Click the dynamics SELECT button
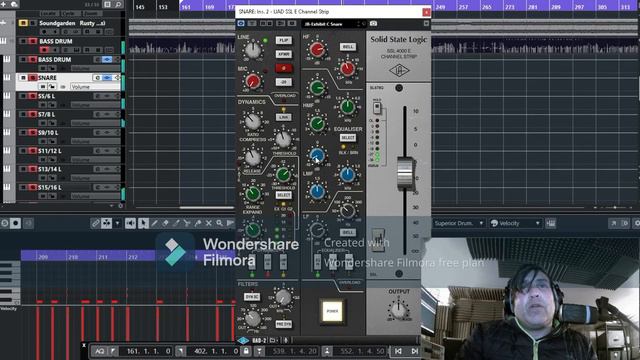Viewport: 640px width, 360px height. (x=283, y=195)
